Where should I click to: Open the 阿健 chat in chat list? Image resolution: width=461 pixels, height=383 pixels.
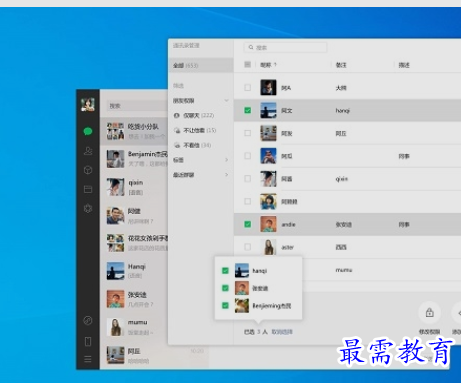[x=134, y=216]
